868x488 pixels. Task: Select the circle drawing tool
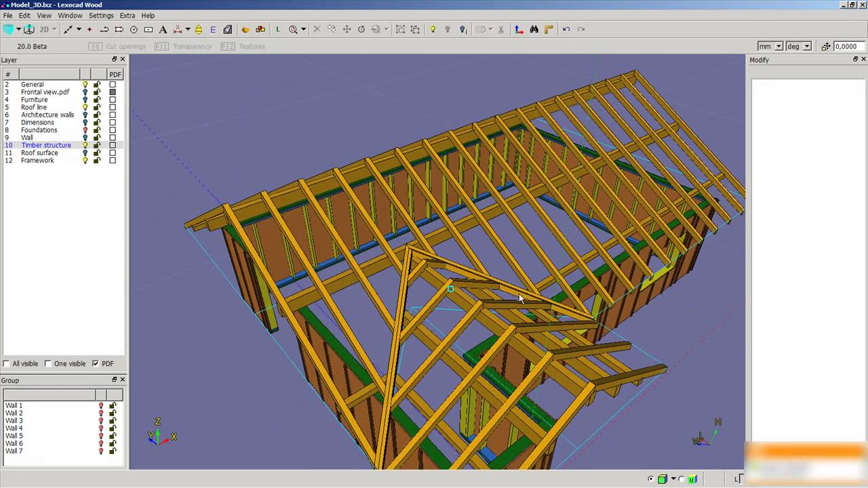pos(134,29)
